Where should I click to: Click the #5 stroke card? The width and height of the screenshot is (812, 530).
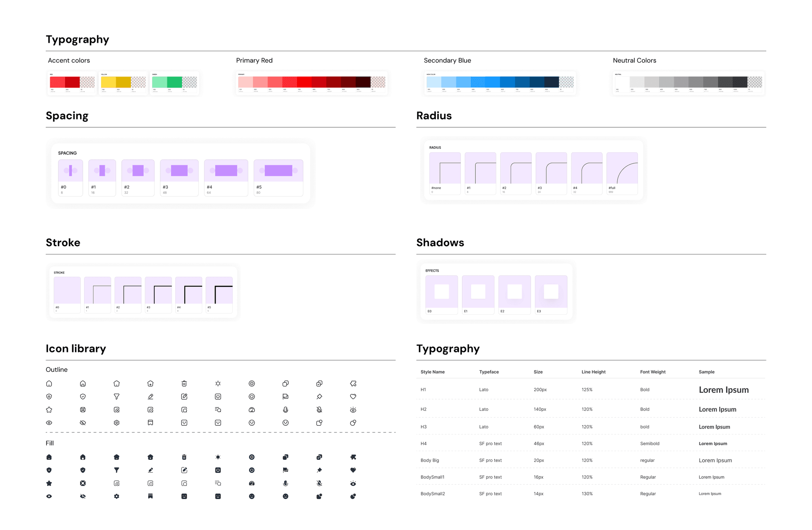[219, 295]
